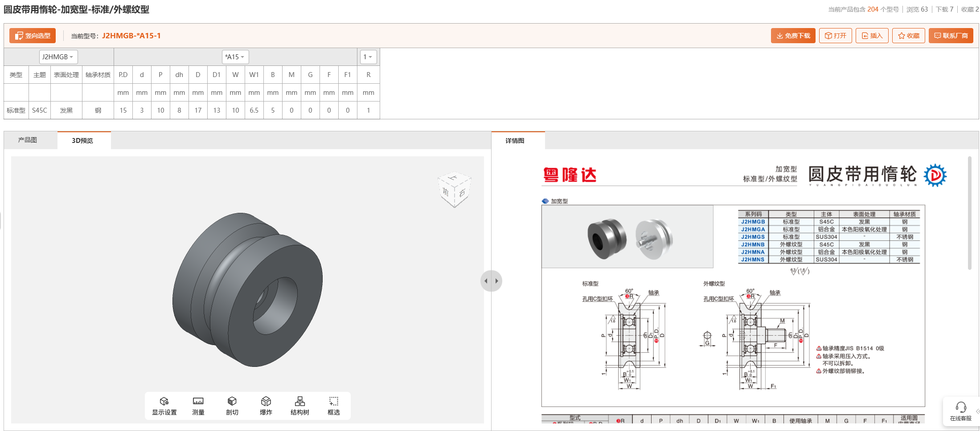Open the 显示设置 display settings tool

(x=164, y=405)
